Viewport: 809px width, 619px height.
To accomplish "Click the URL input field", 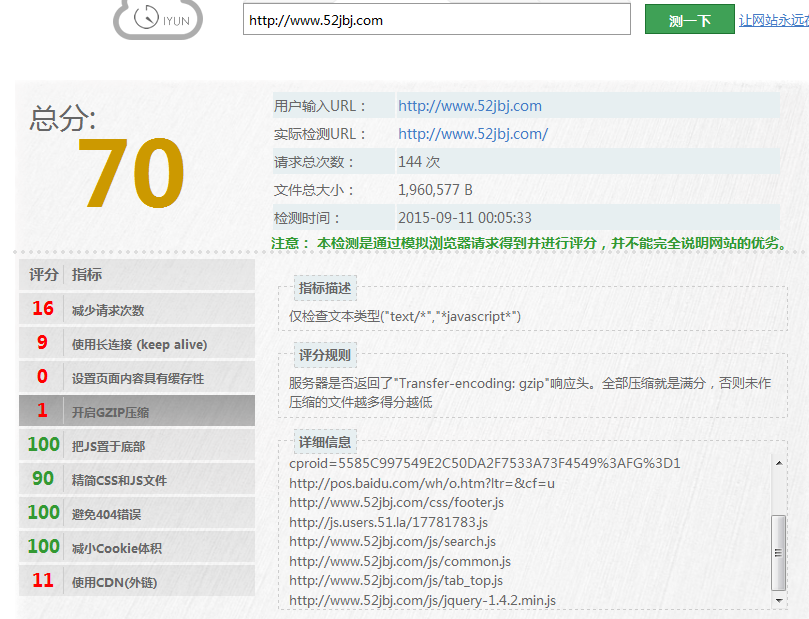I will (436, 20).
